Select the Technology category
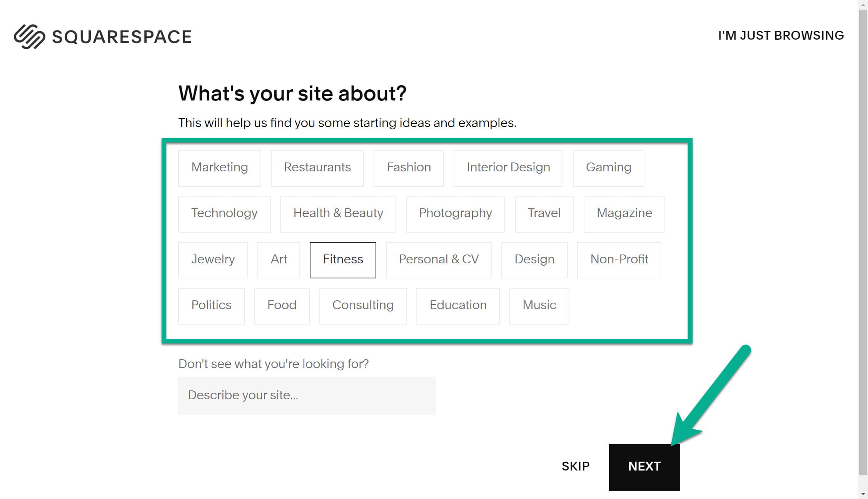868x499 pixels. click(224, 214)
